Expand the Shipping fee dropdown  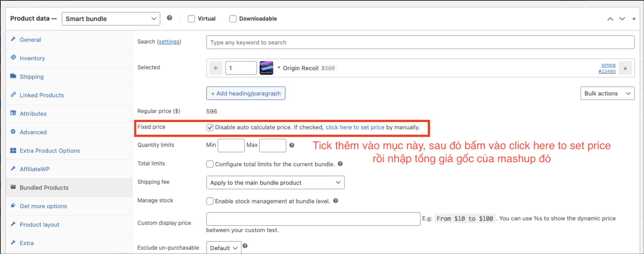(275, 183)
